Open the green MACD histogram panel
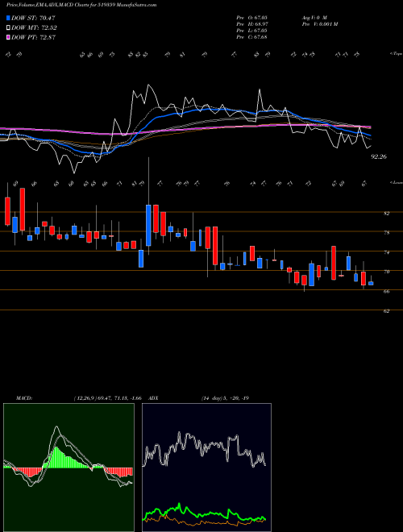The height and width of the screenshot is (532, 403). point(69,468)
